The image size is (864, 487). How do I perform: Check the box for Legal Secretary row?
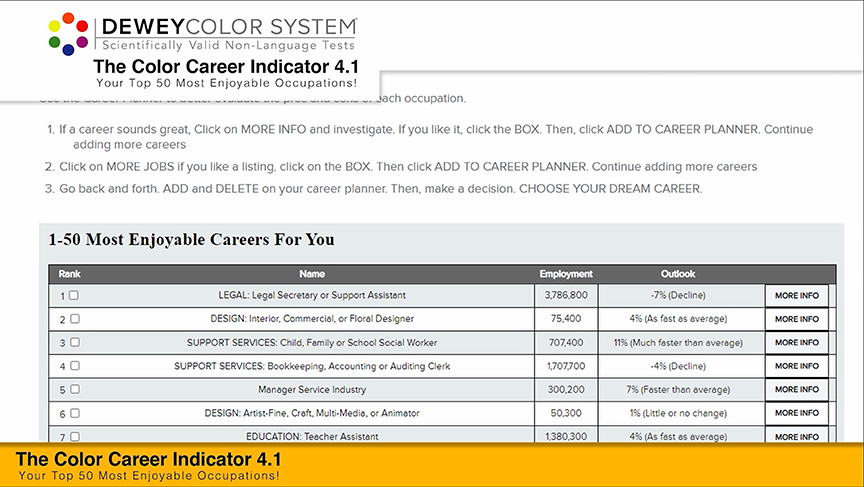pos(74,295)
